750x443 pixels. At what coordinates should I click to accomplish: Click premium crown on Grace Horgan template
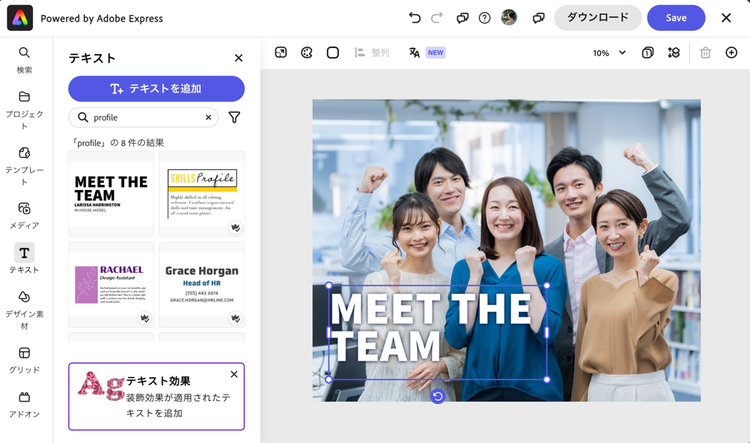(235, 318)
